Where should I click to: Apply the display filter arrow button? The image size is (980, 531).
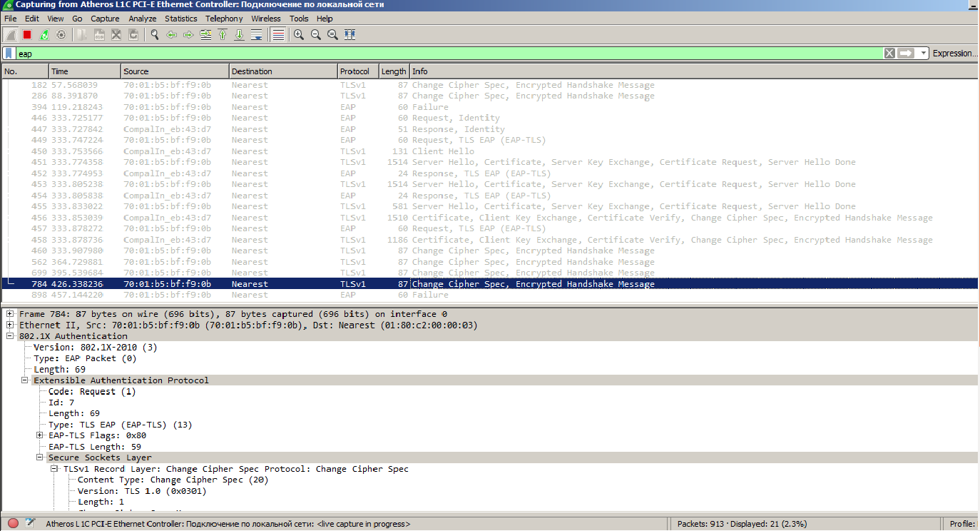(x=906, y=54)
